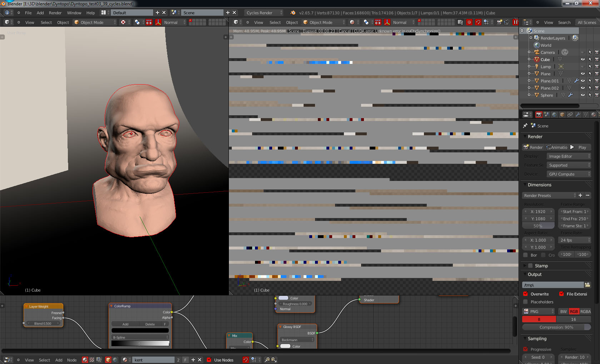600x364 pixels.
Task: Select the Image Editor display icon in Render panel
Action: [569, 156]
